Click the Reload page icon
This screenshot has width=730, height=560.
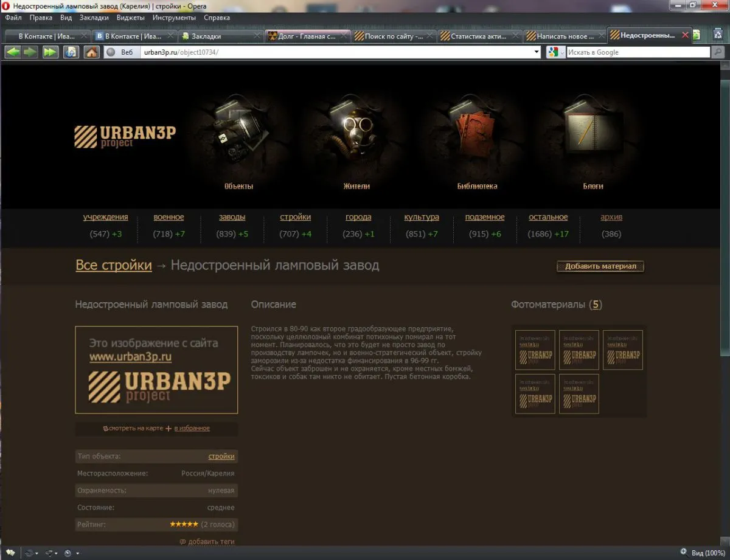tap(71, 52)
